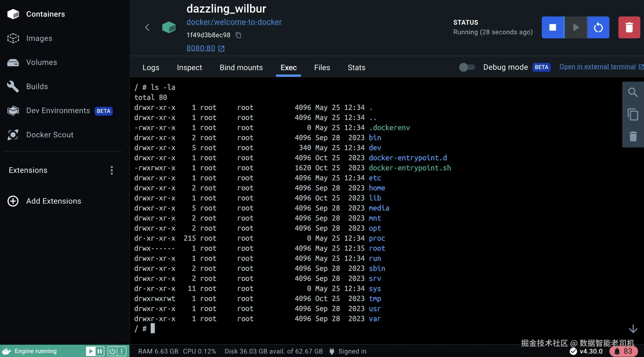Click the RAM 6.63 GB usage readout

point(158,351)
